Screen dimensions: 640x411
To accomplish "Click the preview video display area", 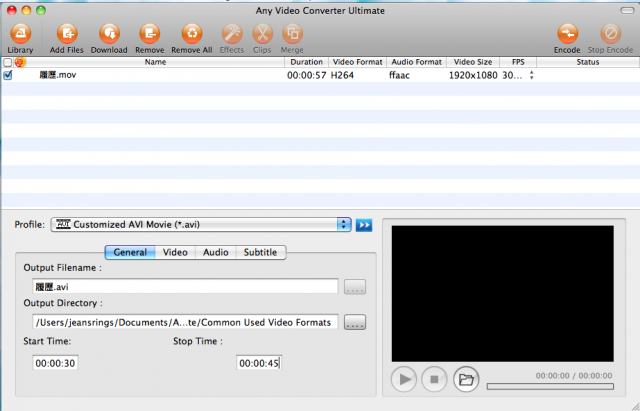I will pos(502,293).
